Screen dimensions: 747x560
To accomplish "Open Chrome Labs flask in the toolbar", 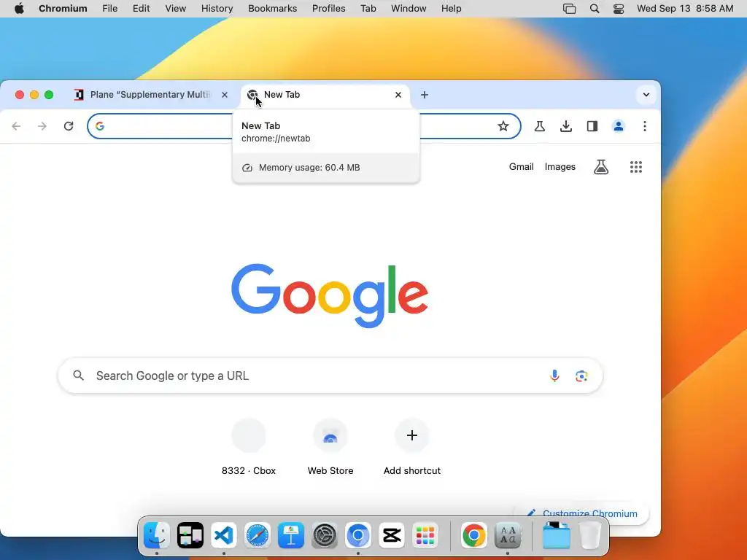I will click(539, 126).
